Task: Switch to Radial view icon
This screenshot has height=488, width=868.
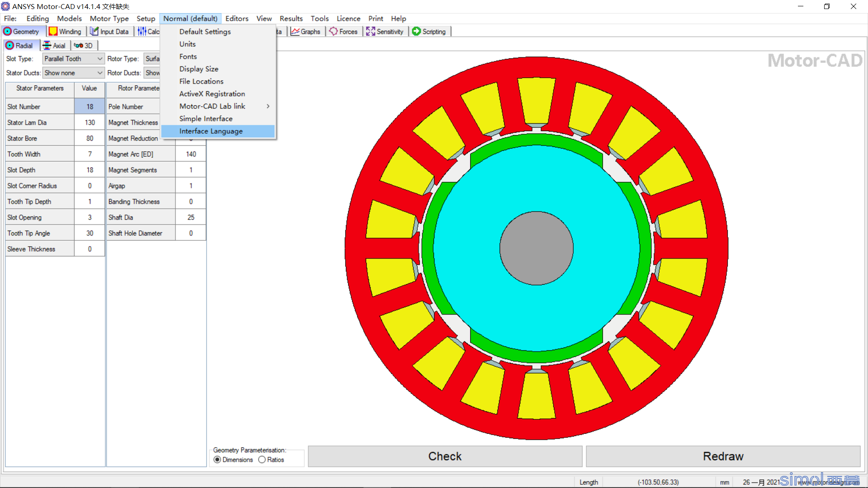Action: [x=9, y=46]
